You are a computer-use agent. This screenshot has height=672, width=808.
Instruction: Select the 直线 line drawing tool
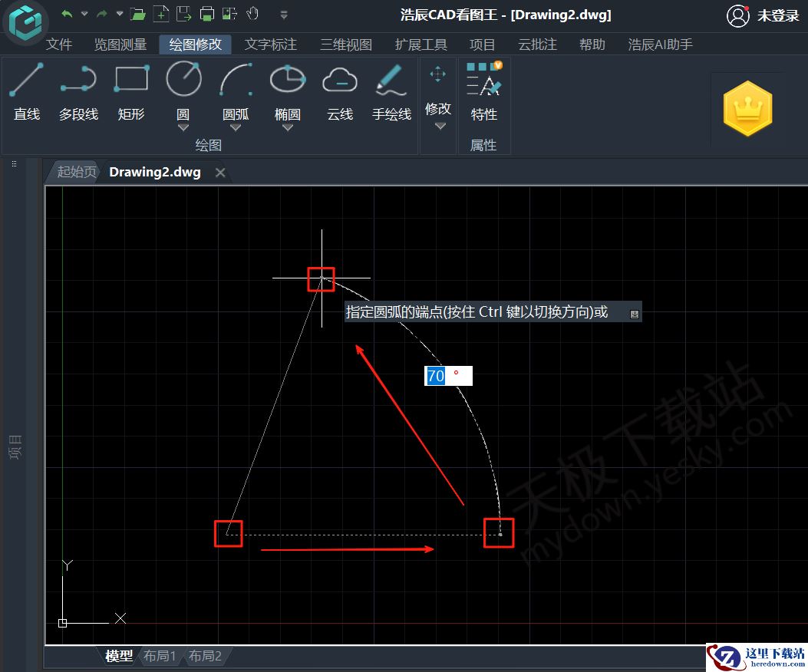coord(27,92)
